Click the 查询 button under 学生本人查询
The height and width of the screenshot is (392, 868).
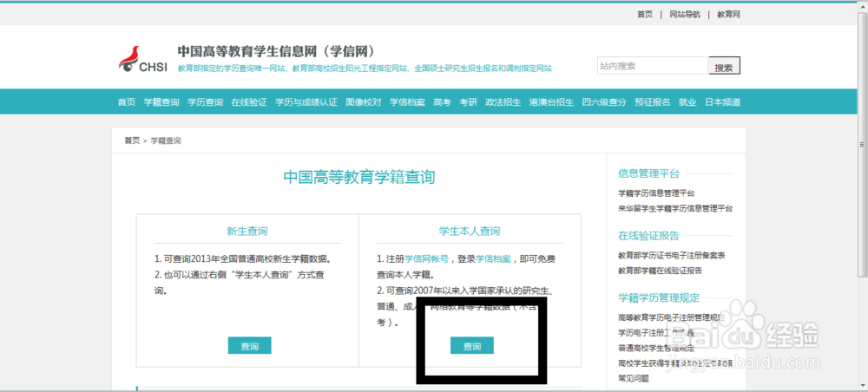point(472,345)
